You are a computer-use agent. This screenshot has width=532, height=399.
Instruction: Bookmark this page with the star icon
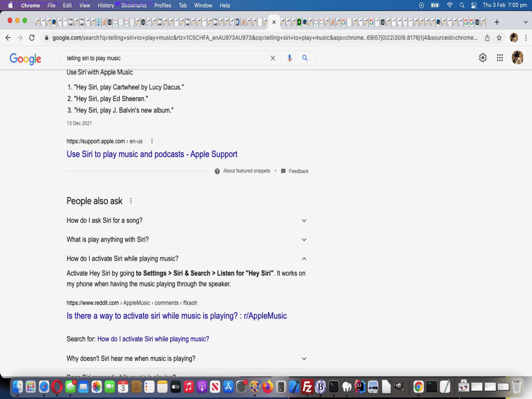pyautogui.click(x=499, y=38)
